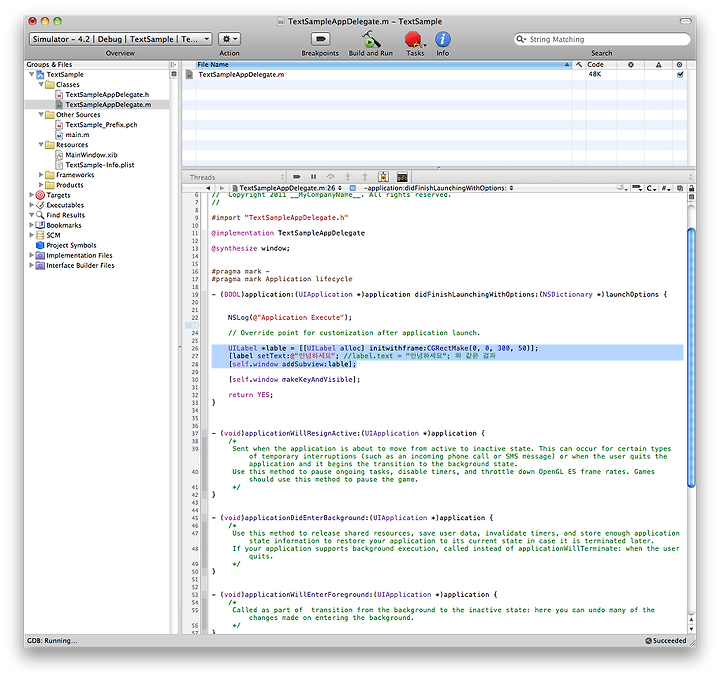This screenshot has width=720, height=679.
Task: Open the GDB console icon
Action: tap(402, 177)
